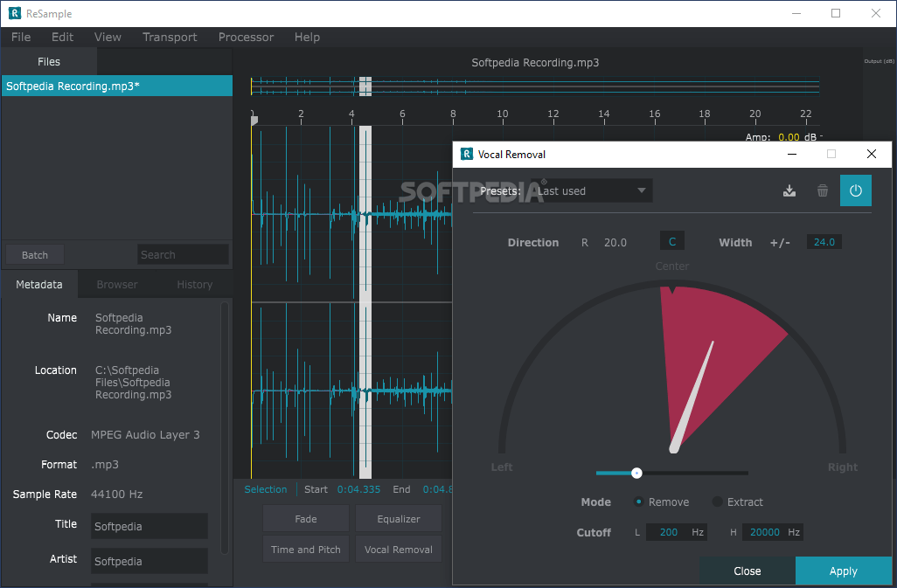Click the Width value field 24.0
The height and width of the screenshot is (588, 897).
[824, 242]
